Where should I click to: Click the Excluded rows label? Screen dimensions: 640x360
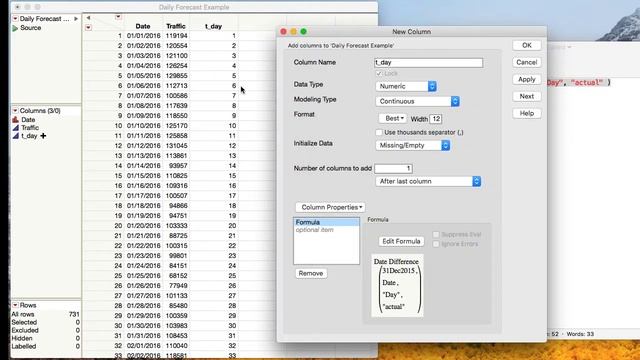25,330
